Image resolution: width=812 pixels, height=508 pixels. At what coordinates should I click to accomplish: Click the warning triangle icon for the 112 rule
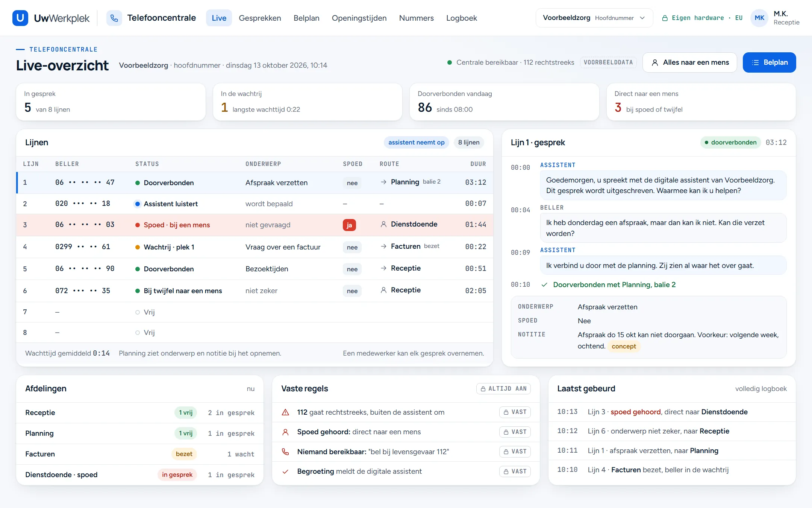285,412
